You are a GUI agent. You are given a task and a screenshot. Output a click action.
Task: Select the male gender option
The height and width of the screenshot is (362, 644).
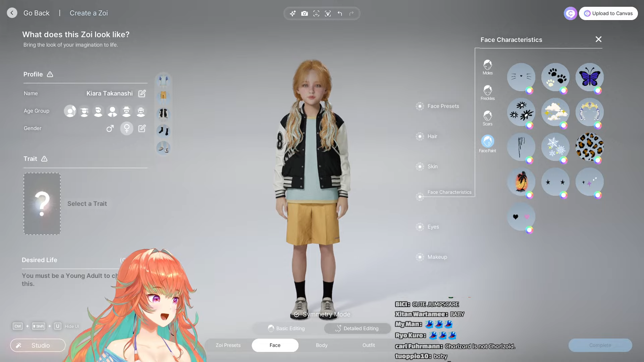point(110,128)
